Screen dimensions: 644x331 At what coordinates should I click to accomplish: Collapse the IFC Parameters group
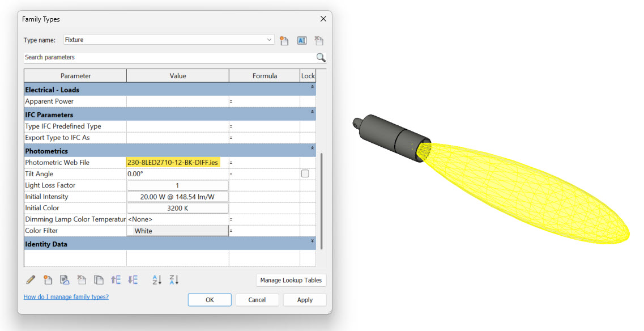(312, 112)
